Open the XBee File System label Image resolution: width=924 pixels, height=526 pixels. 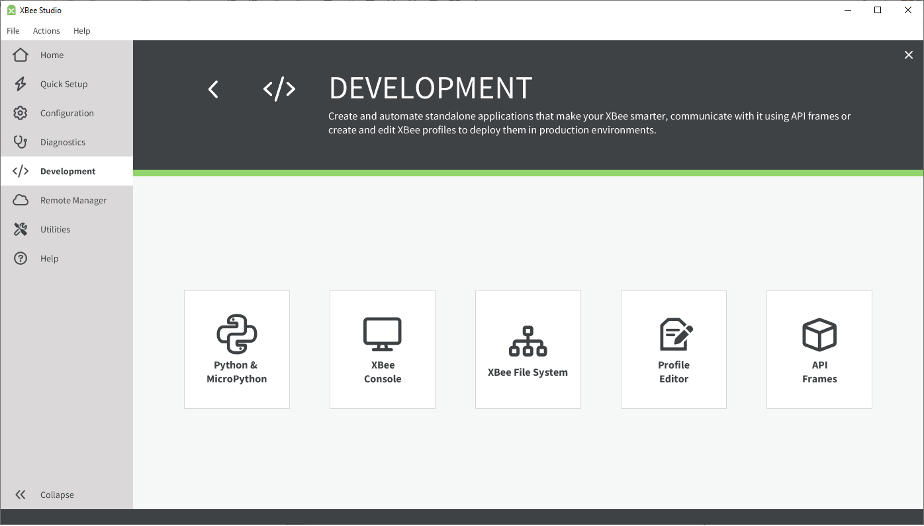coord(528,372)
